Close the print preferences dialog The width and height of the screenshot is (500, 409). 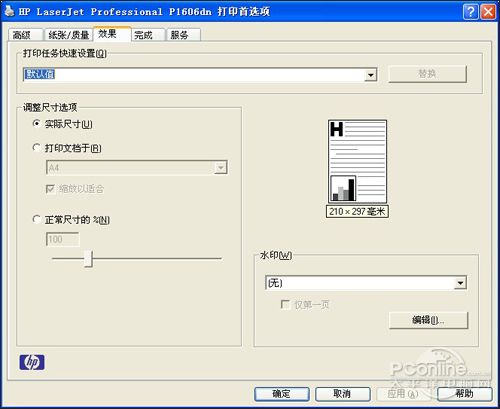point(488,12)
